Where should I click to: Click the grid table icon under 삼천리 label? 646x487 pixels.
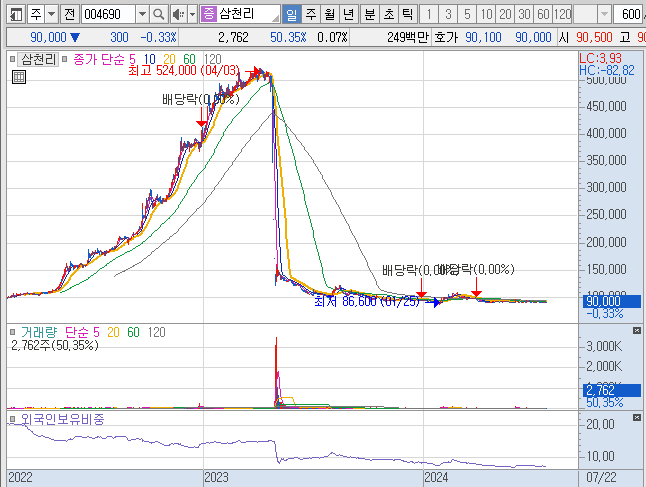[x=19, y=77]
